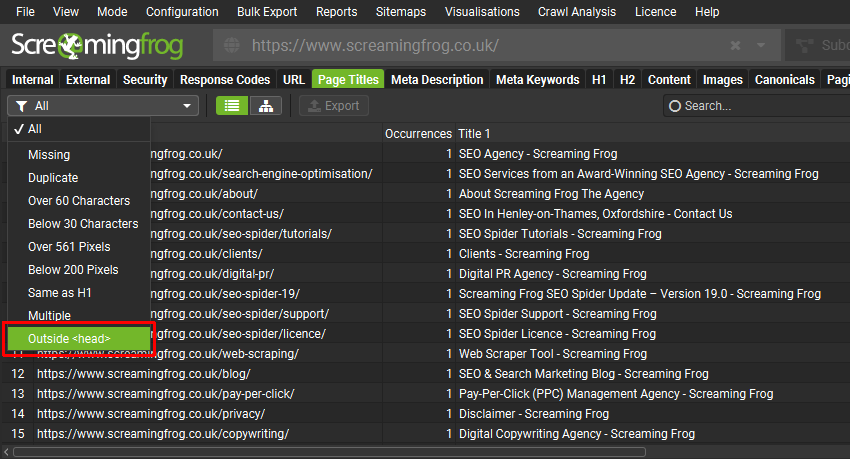Viewport: 850px width, 459px height.
Task: Switch to the Meta Keywords tab
Action: pos(538,80)
